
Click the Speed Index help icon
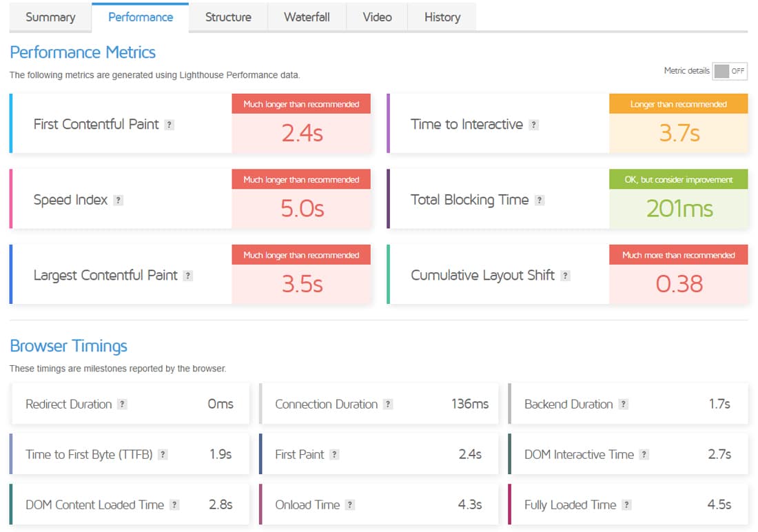click(x=117, y=199)
